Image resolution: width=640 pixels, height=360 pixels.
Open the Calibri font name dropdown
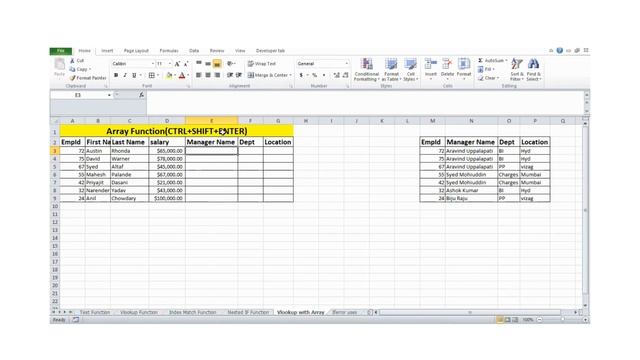(x=153, y=64)
